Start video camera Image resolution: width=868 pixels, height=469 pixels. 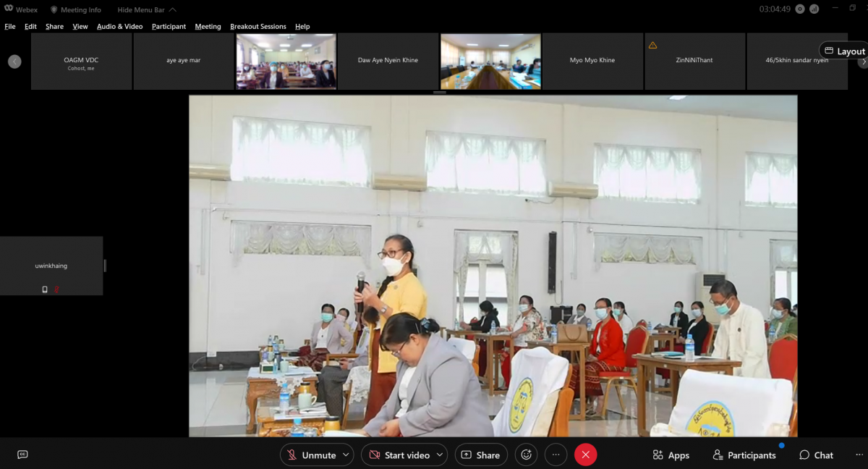click(x=399, y=455)
